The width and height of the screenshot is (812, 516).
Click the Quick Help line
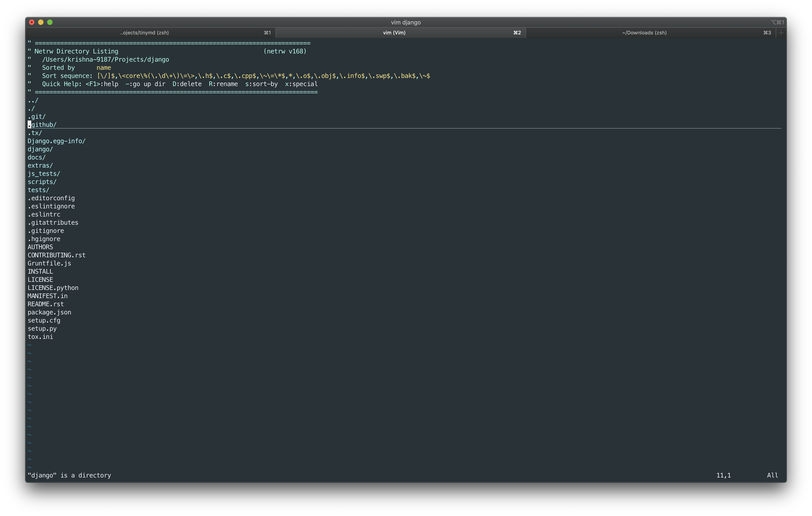coord(180,84)
